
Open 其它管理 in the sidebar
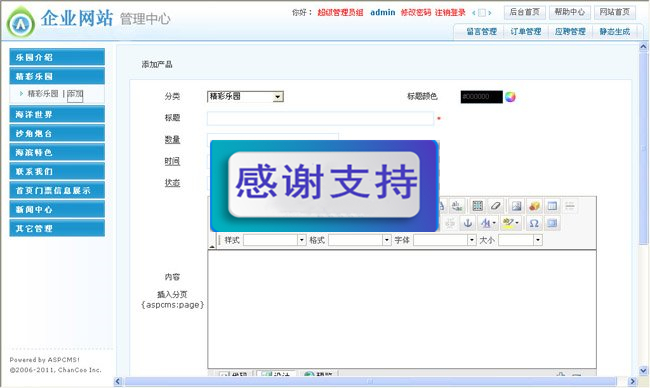[x=57, y=228]
